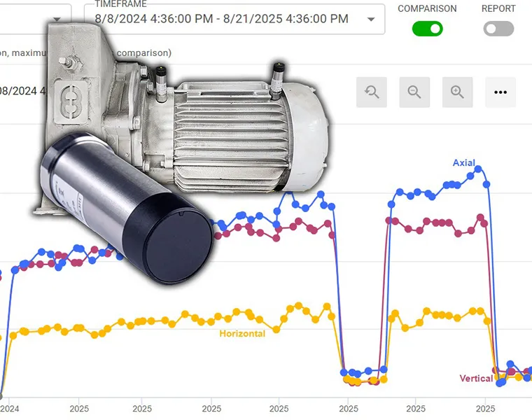532x420 pixels.
Task: Expand the TIMEFRAME dropdown arrow
Action: pyautogui.click(x=371, y=20)
